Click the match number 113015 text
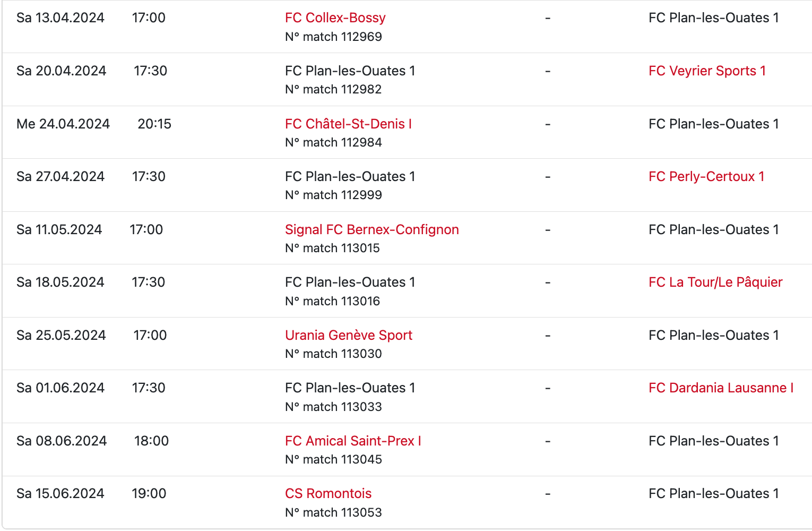This screenshot has height=531, width=812. point(332,248)
